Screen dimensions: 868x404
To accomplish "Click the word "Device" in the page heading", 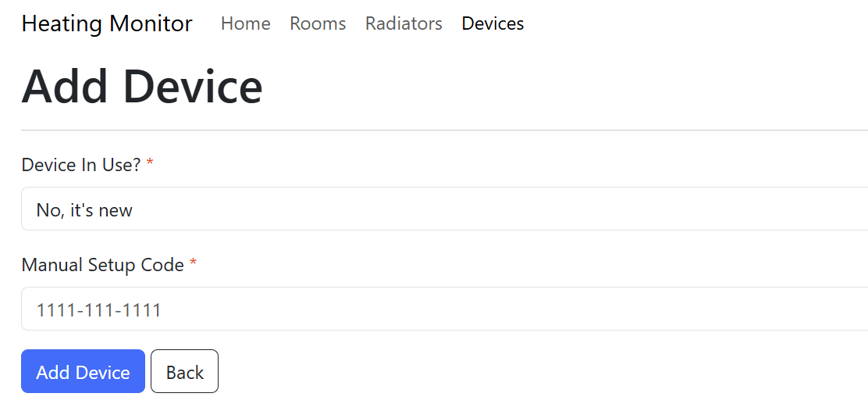I will click(193, 86).
